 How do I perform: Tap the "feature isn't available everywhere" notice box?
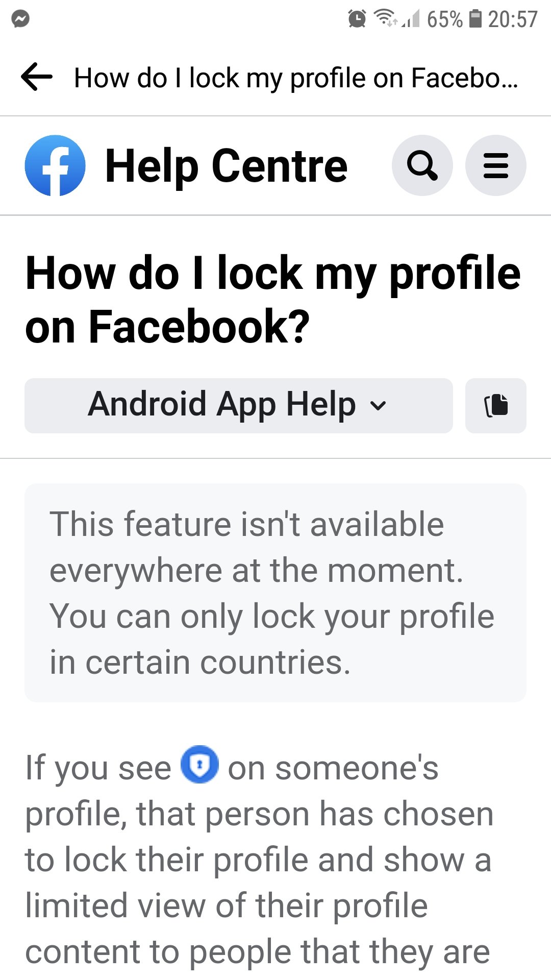(275, 593)
